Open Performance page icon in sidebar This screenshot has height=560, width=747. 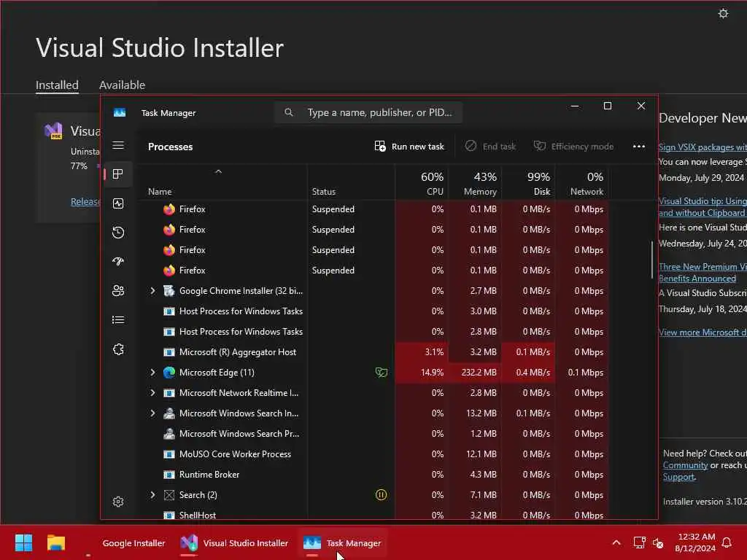118,203
